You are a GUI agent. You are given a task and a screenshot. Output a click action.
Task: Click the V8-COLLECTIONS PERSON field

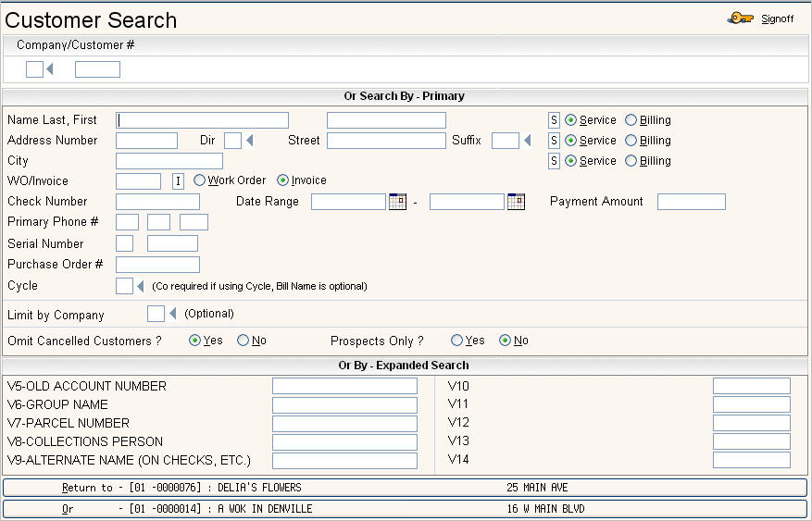pos(345,441)
